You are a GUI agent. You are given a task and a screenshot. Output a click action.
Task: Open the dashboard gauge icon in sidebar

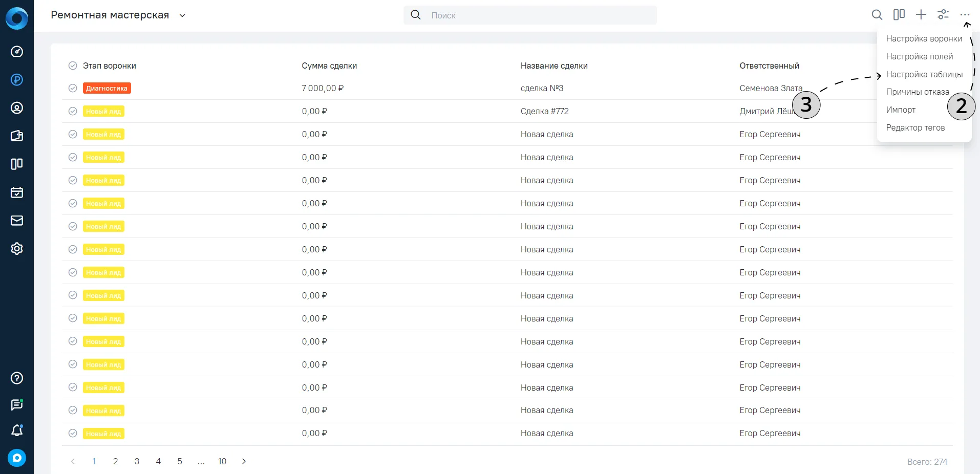coord(17,51)
